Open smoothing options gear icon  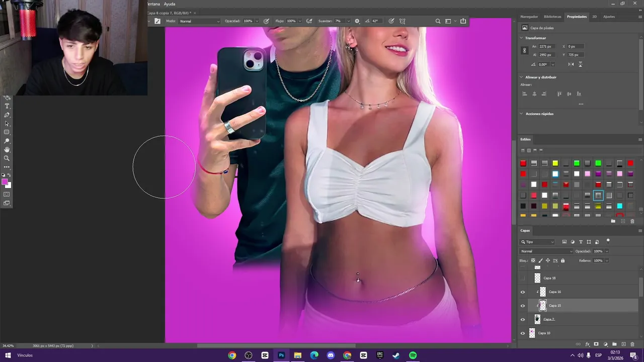pyautogui.click(x=357, y=21)
